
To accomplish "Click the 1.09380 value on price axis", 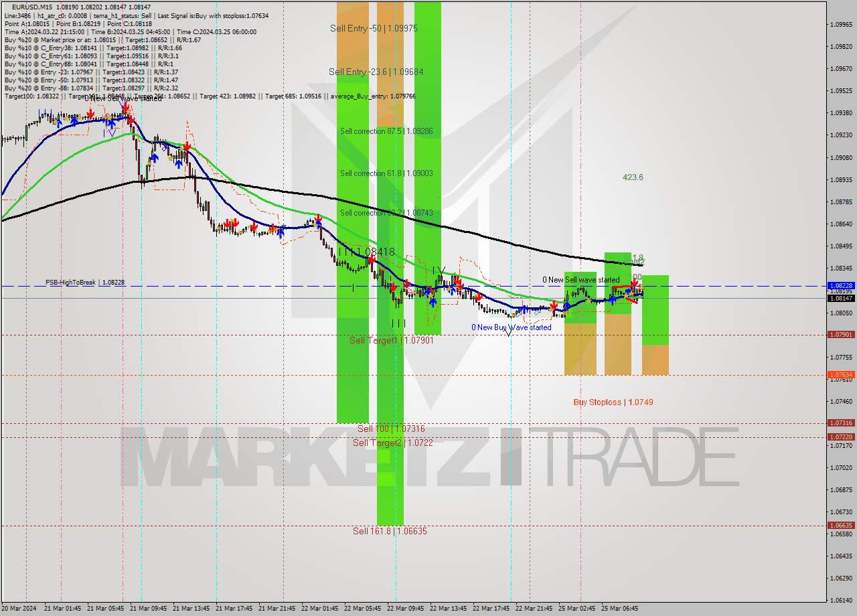I will 841,112.
